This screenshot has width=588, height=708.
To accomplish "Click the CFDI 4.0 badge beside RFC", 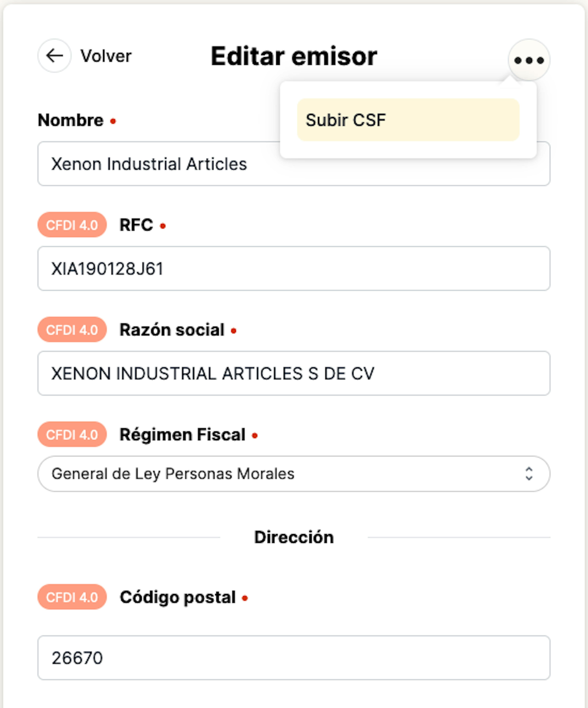I will pyautogui.click(x=72, y=225).
